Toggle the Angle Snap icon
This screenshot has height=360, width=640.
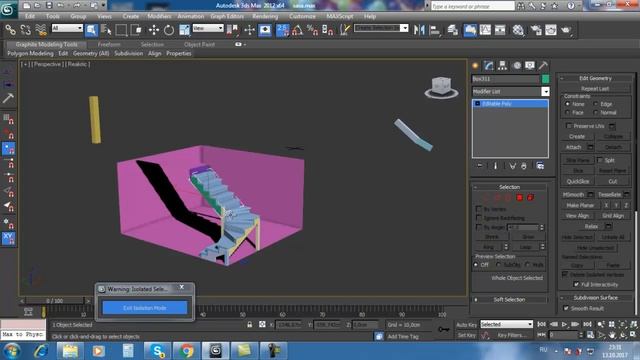click(298, 30)
